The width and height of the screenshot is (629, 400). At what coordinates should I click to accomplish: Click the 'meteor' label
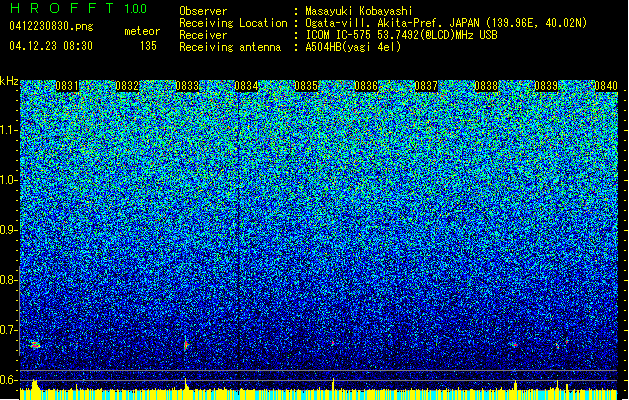click(142, 31)
